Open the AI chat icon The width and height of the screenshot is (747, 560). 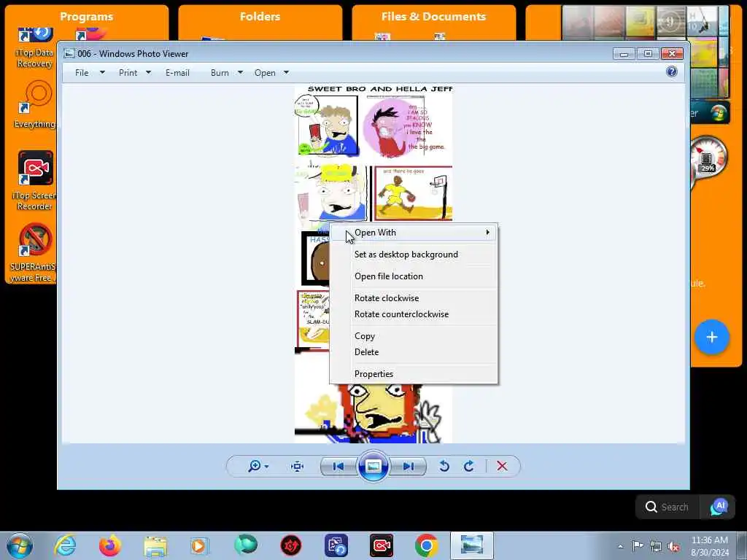tap(719, 507)
